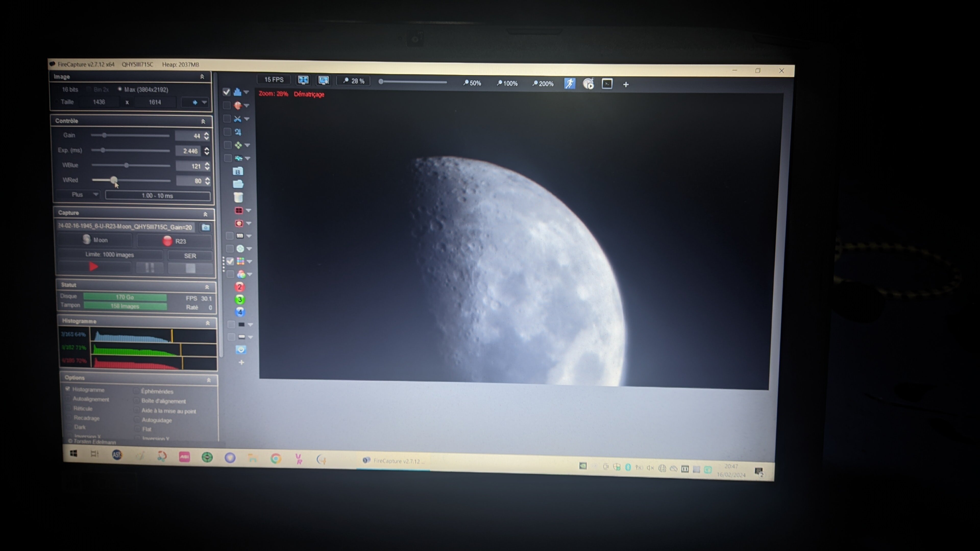Click the Gain slider handle

tap(104, 135)
